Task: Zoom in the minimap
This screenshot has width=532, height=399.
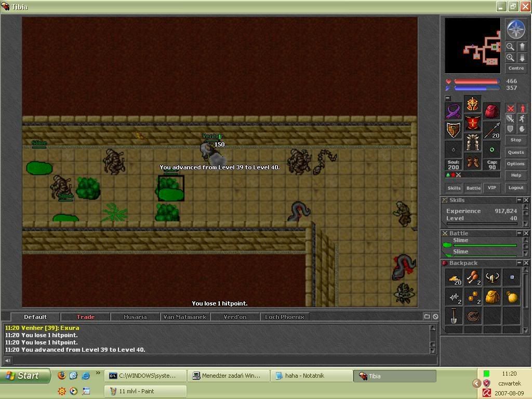Action: click(510, 58)
